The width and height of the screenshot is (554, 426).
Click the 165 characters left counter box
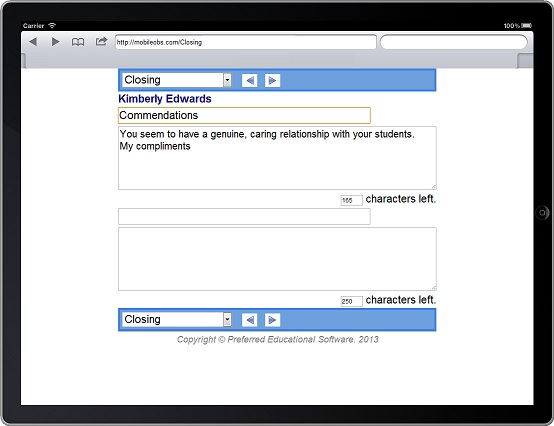click(x=352, y=200)
